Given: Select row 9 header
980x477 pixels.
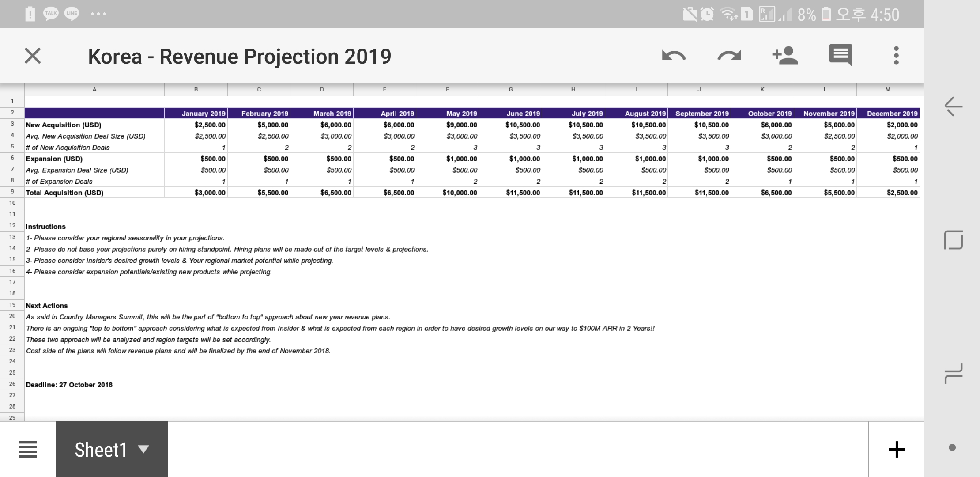Looking at the screenshot, I should click(x=12, y=192).
